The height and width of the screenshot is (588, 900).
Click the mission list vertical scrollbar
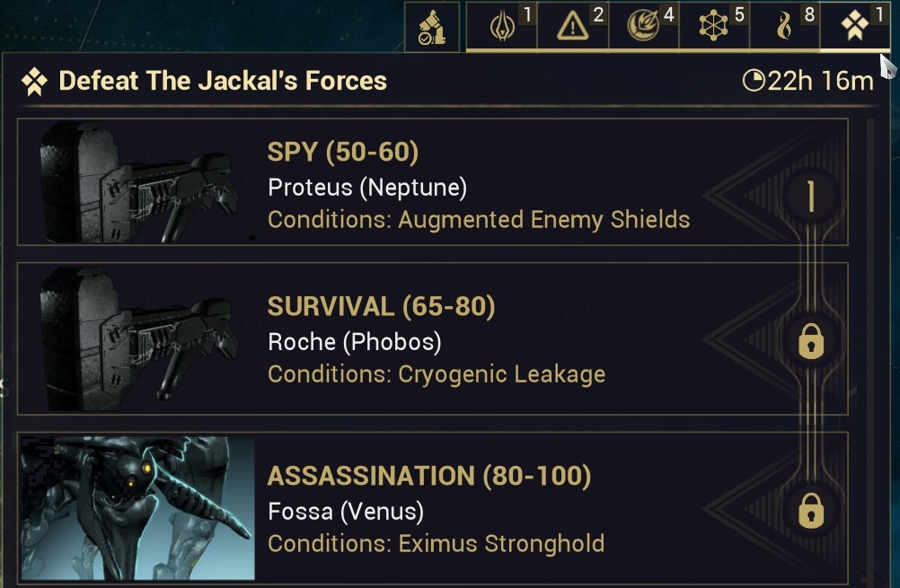coord(869,341)
